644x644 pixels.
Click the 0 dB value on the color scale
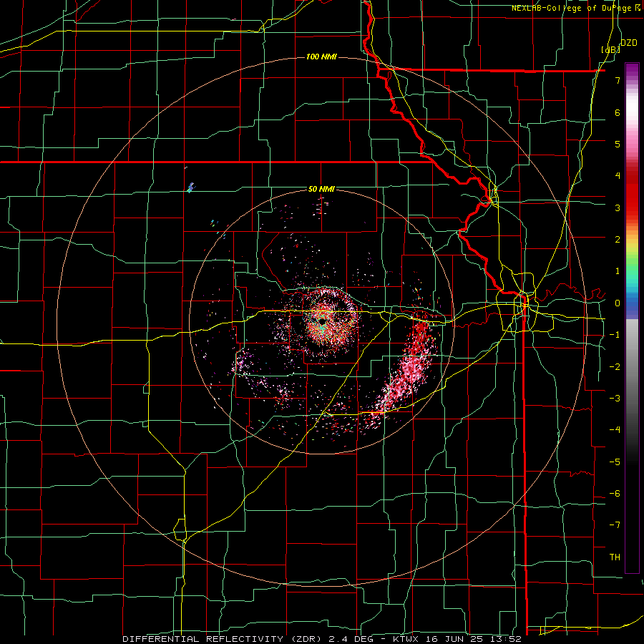(618, 303)
